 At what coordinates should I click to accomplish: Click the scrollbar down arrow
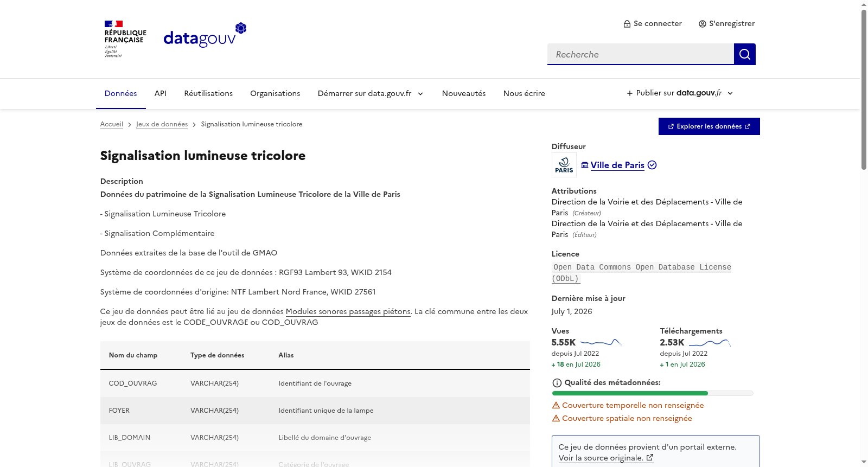[x=864, y=462]
